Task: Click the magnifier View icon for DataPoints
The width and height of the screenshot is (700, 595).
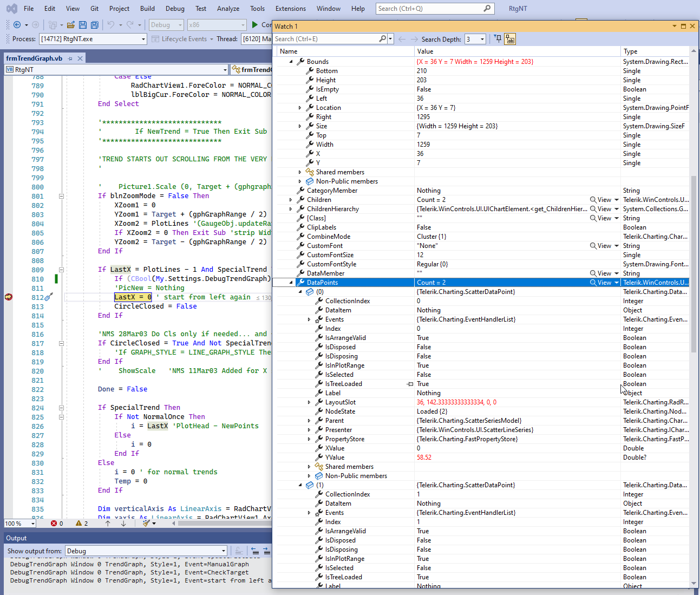Action: (593, 283)
